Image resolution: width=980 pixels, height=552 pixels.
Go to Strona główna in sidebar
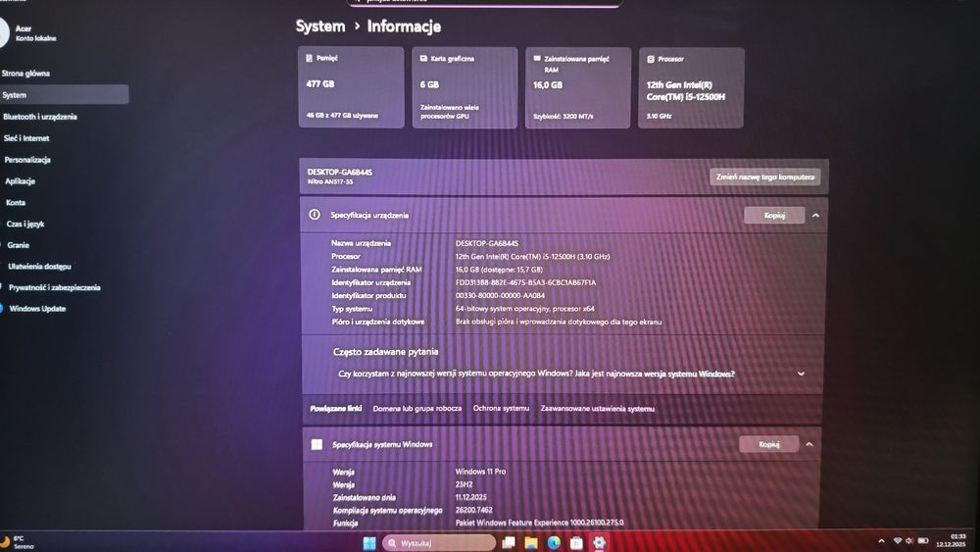coord(25,74)
